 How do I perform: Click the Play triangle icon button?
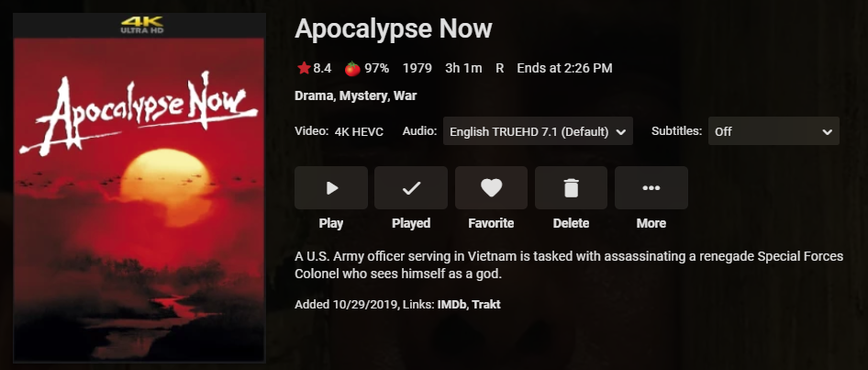point(331,188)
